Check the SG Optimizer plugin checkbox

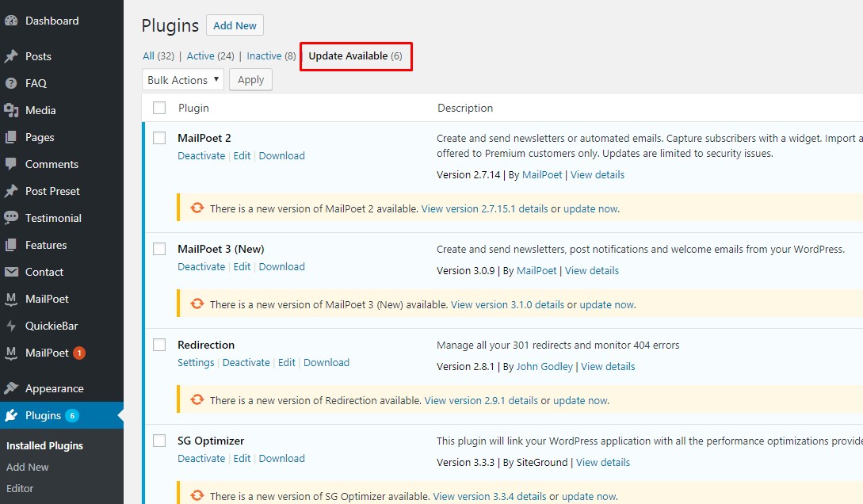159,440
